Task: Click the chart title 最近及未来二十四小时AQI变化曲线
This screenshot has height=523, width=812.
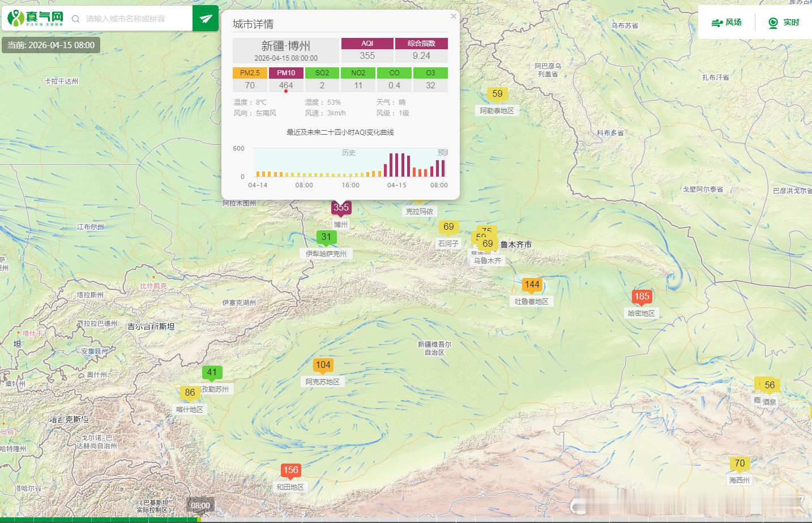Action: pyautogui.click(x=340, y=132)
